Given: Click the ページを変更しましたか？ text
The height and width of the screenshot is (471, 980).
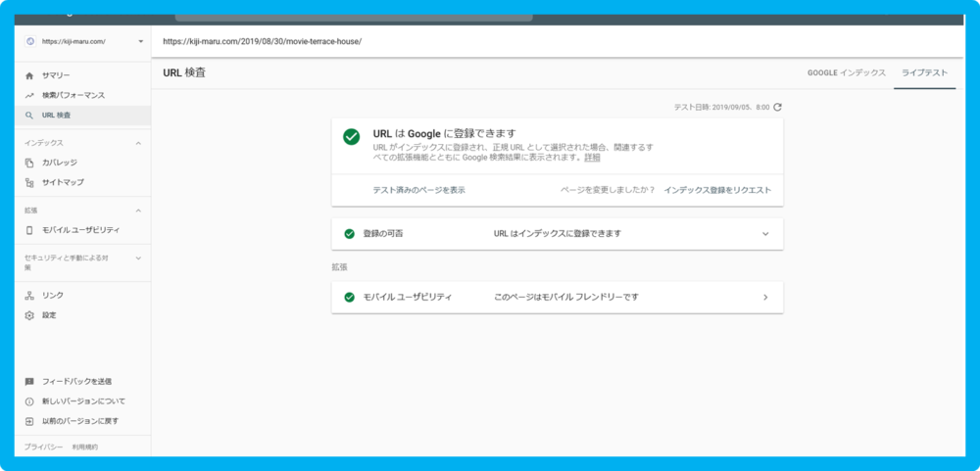Looking at the screenshot, I should pos(608,191).
